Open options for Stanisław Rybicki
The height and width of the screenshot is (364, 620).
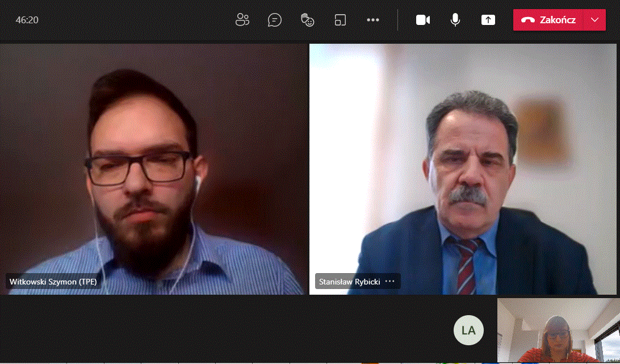(390, 281)
